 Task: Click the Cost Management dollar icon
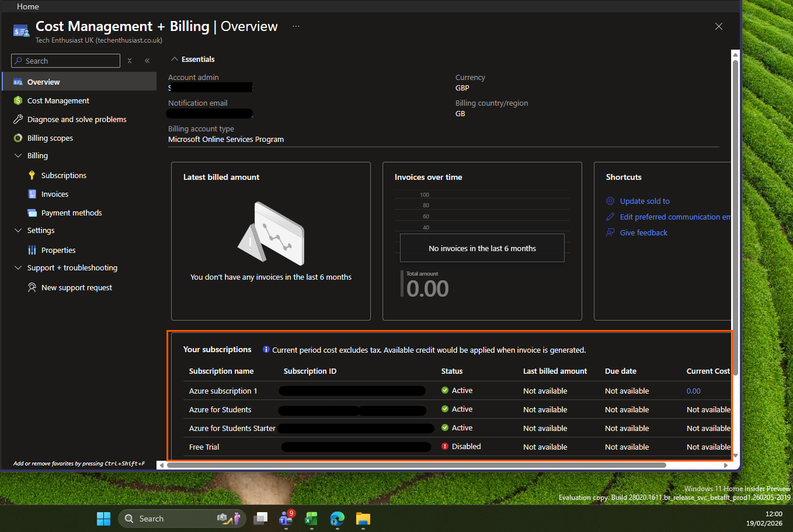[x=18, y=100]
